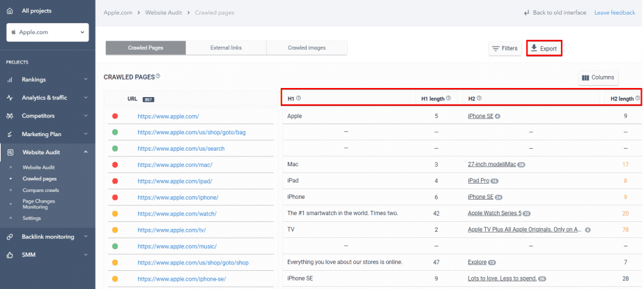Open the apple.com/us/search link
644x289 pixels.
181,149
